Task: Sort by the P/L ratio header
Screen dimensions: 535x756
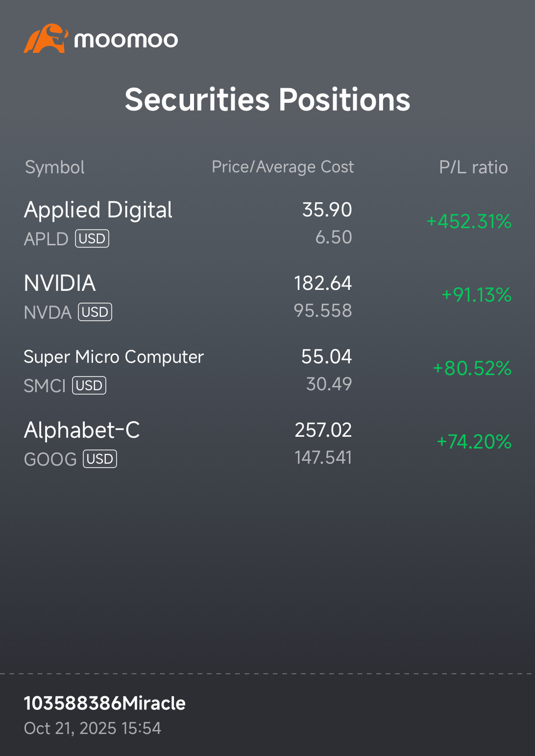Action: (x=473, y=167)
